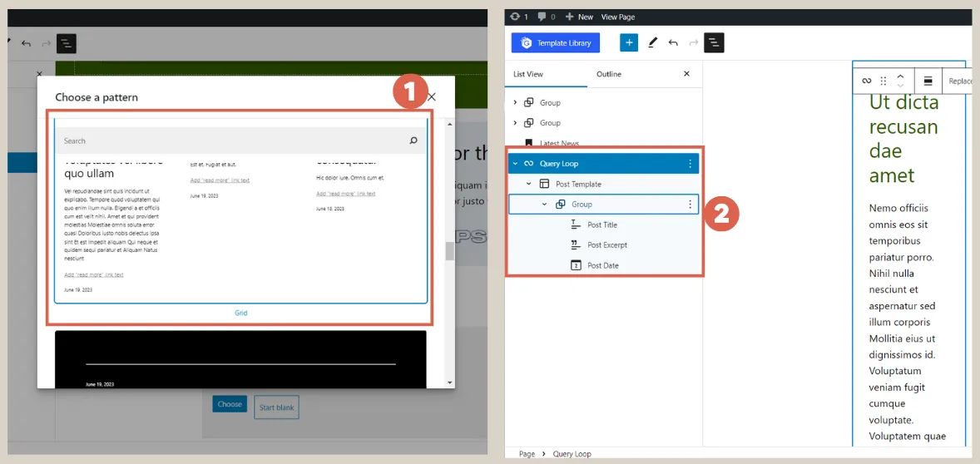This screenshot has height=464, width=980.
Task: Click the close X left of dialog
Action: click(x=39, y=74)
